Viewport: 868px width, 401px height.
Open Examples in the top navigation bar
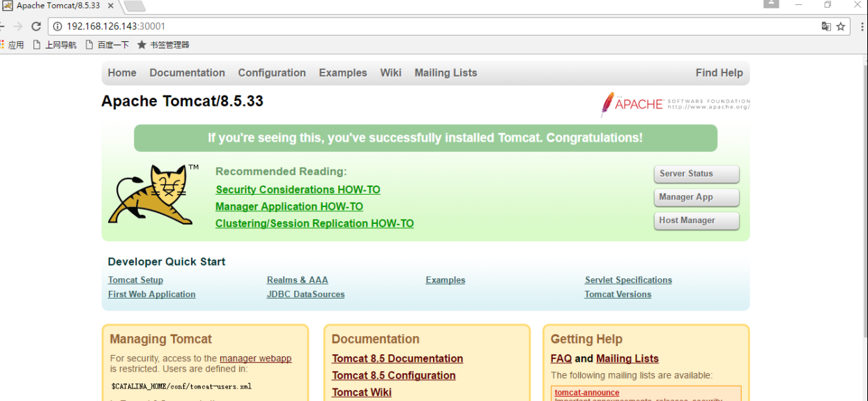click(343, 73)
